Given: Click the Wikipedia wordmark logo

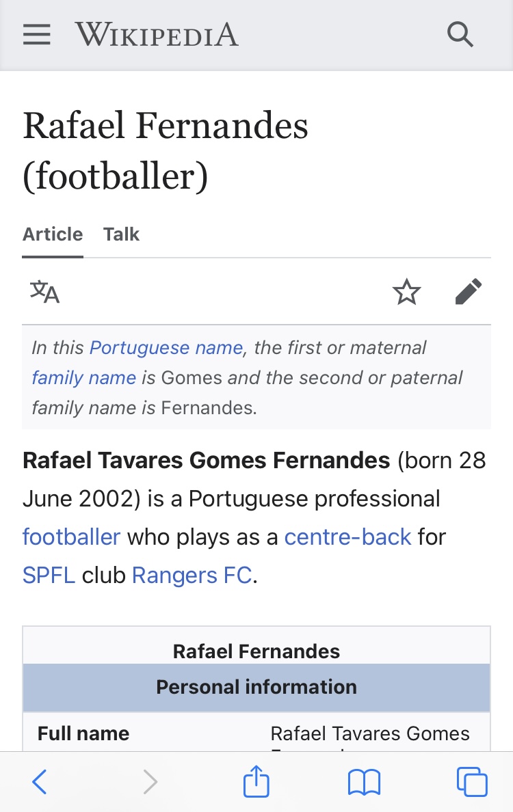Looking at the screenshot, I should coord(157,35).
